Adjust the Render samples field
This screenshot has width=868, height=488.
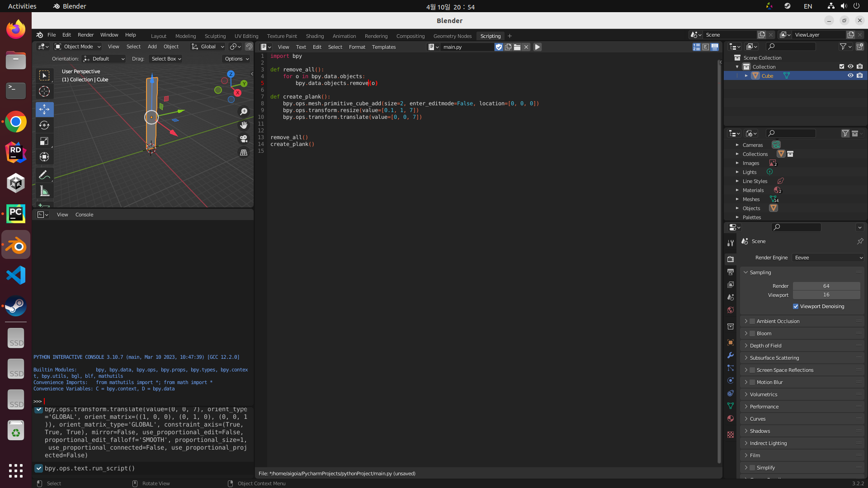point(826,286)
